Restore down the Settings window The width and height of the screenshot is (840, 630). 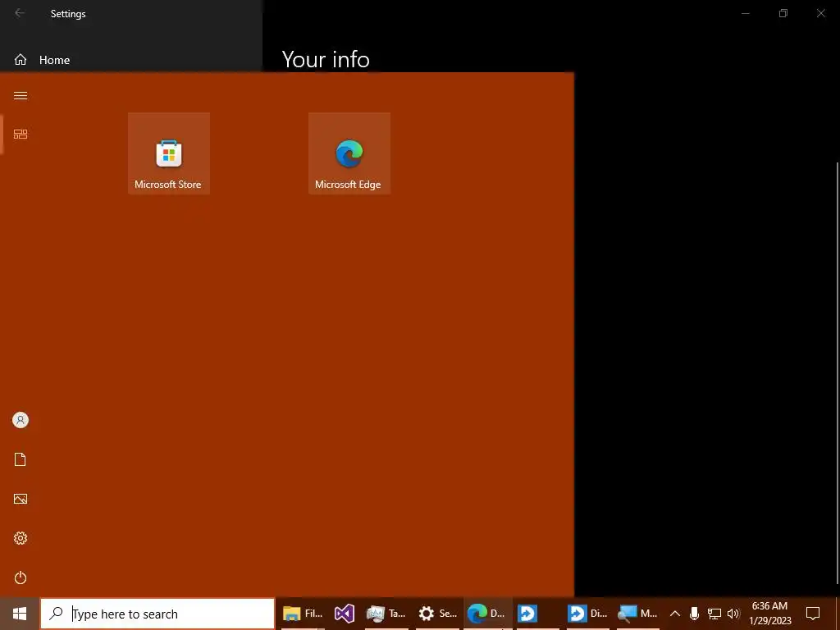(x=783, y=13)
